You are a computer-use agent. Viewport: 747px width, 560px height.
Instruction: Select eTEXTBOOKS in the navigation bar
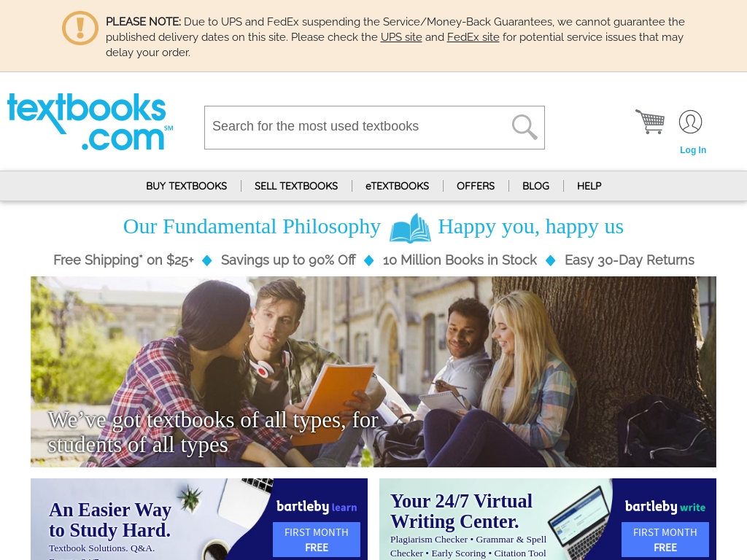pyautogui.click(x=397, y=186)
